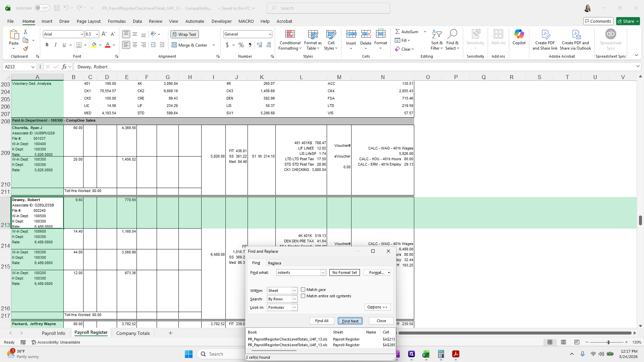Image resolution: width=644 pixels, height=362 pixels.
Task: Open the font size dropdown
Action: (x=97, y=34)
